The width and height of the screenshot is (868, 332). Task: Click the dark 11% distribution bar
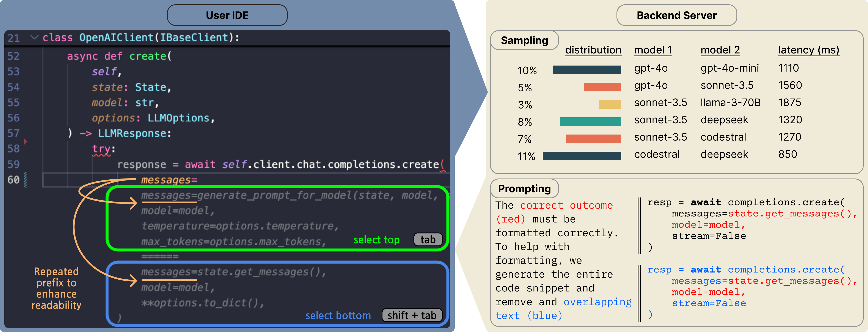582,156
